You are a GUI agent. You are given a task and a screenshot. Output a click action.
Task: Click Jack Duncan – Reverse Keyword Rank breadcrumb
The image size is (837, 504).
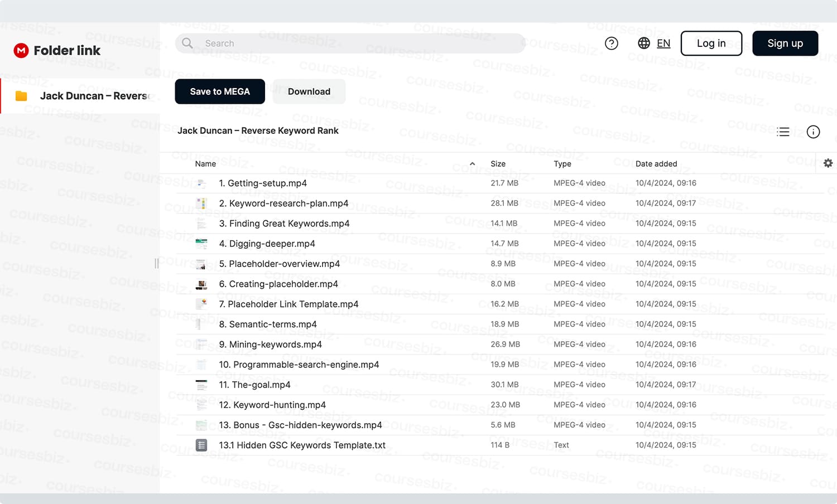pyautogui.click(x=258, y=130)
